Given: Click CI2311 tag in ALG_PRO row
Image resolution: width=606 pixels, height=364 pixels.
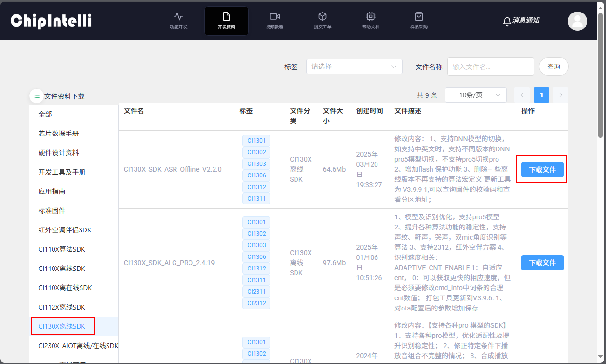Looking at the screenshot, I should click(x=256, y=292).
